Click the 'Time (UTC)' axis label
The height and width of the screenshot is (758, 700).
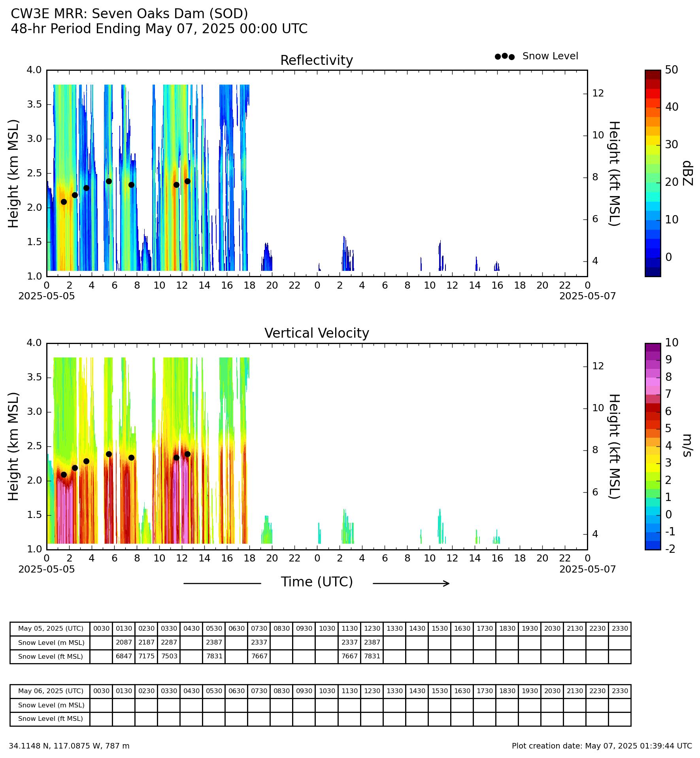[317, 582]
